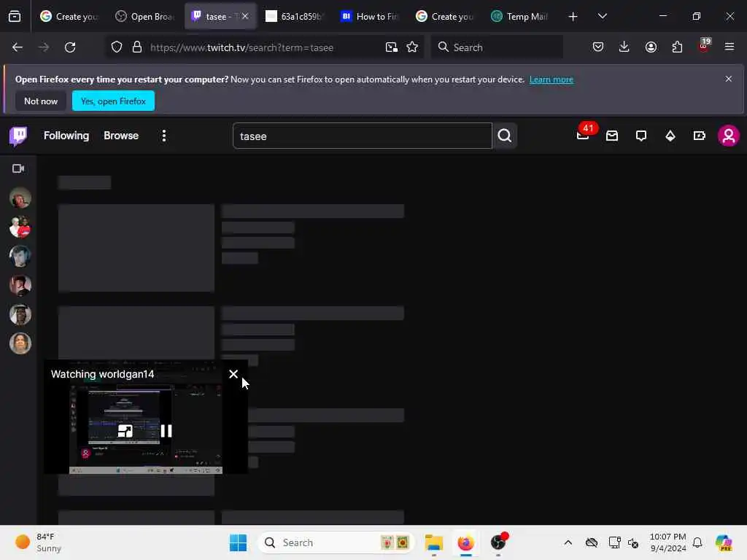Pause the worldgan14 mini player stream
The height and width of the screenshot is (560, 747).
pyautogui.click(x=166, y=431)
